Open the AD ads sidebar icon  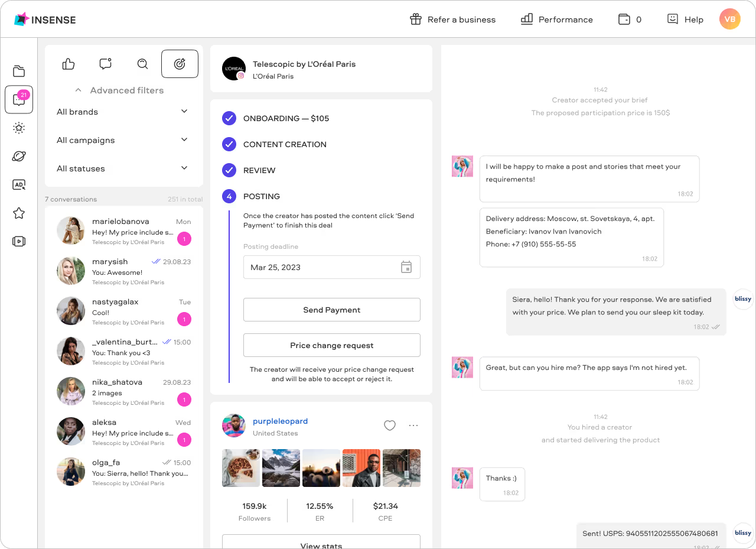coord(19,184)
